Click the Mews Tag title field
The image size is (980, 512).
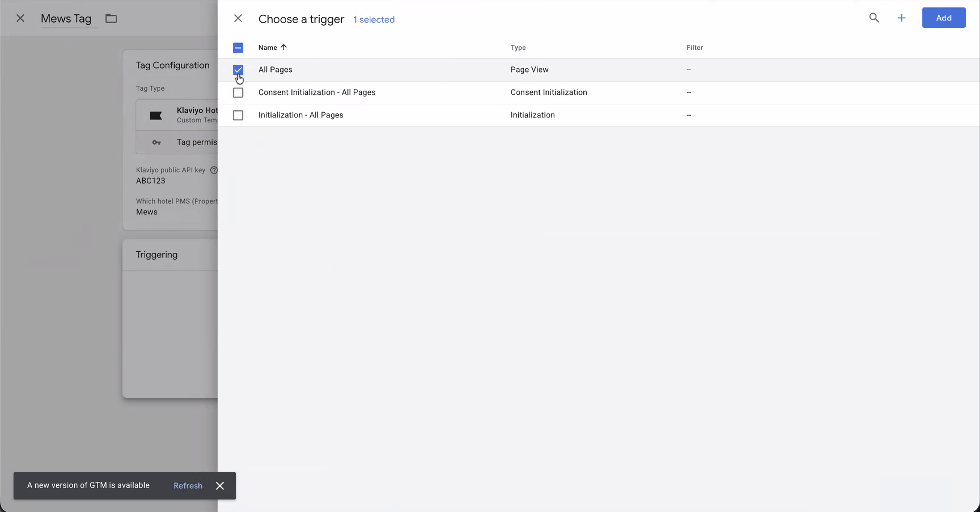[66, 19]
